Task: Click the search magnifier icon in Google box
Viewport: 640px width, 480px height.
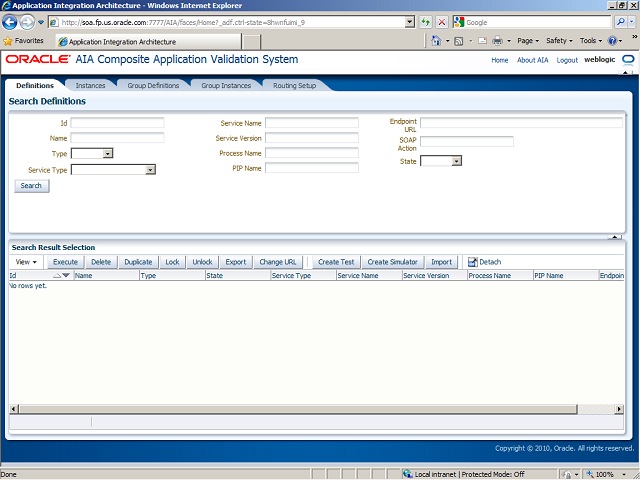Action: pyautogui.click(x=621, y=22)
